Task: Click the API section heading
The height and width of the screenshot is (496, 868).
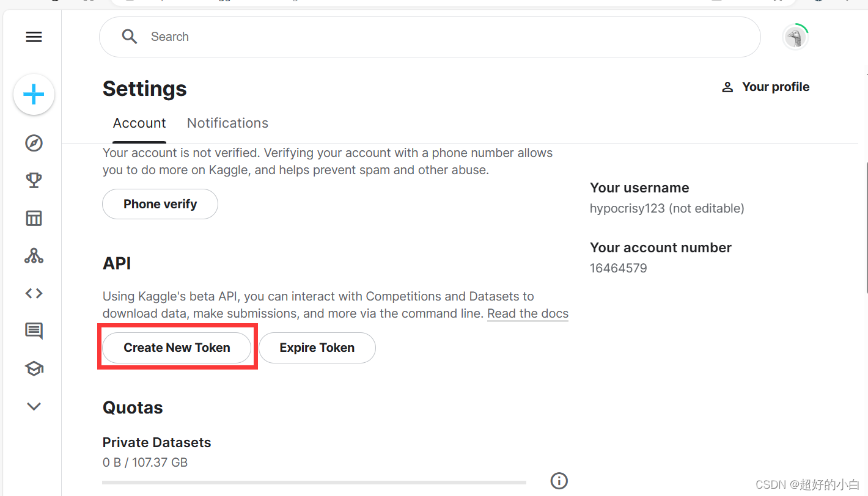Action: point(117,263)
